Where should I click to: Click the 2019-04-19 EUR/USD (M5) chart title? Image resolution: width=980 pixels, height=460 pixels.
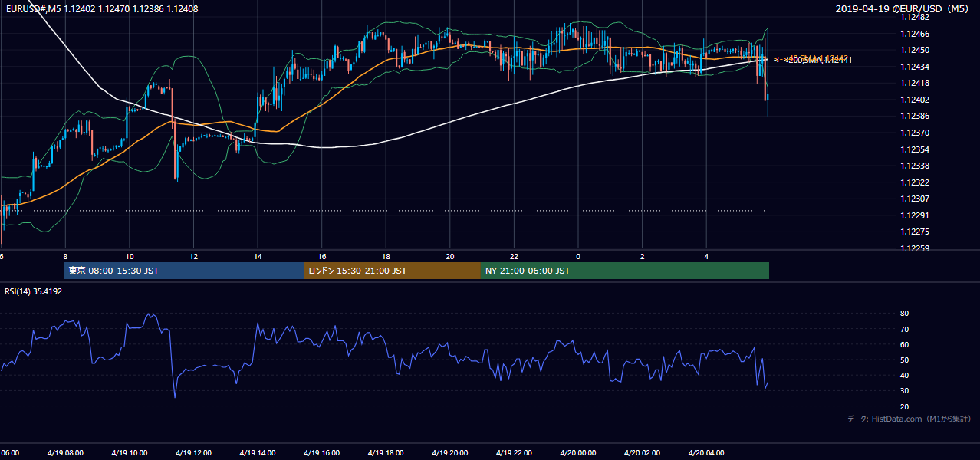(903, 8)
